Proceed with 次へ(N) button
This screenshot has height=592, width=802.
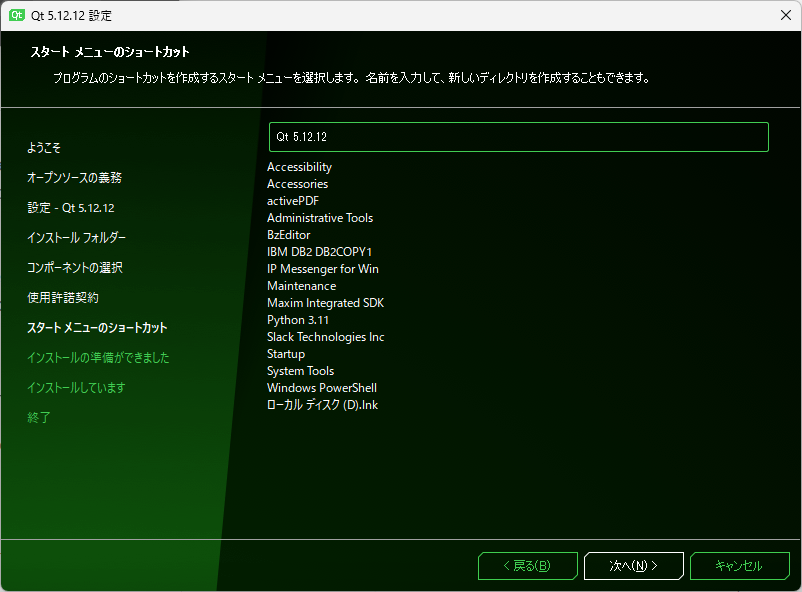[x=633, y=566]
